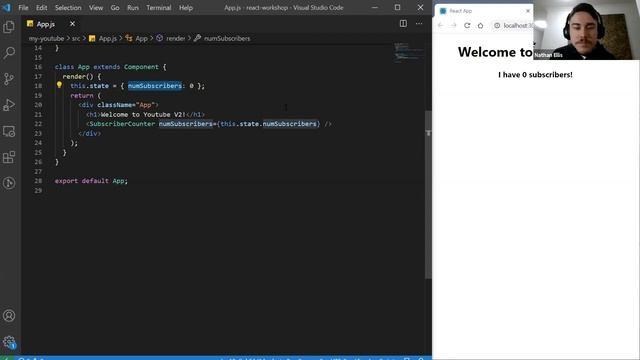The image size is (640, 360).
Task: Maximize the VS Code window
Action: pos(397,7)
